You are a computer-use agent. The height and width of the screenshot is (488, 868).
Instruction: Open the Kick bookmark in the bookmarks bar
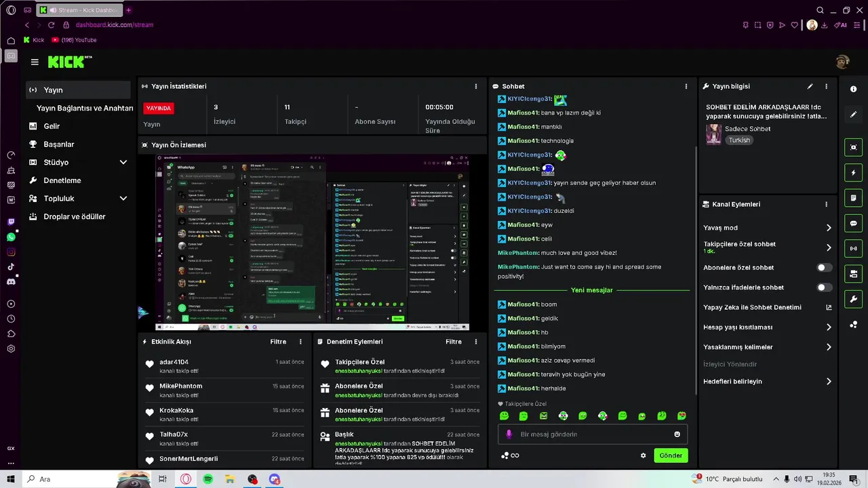point(33,40)
